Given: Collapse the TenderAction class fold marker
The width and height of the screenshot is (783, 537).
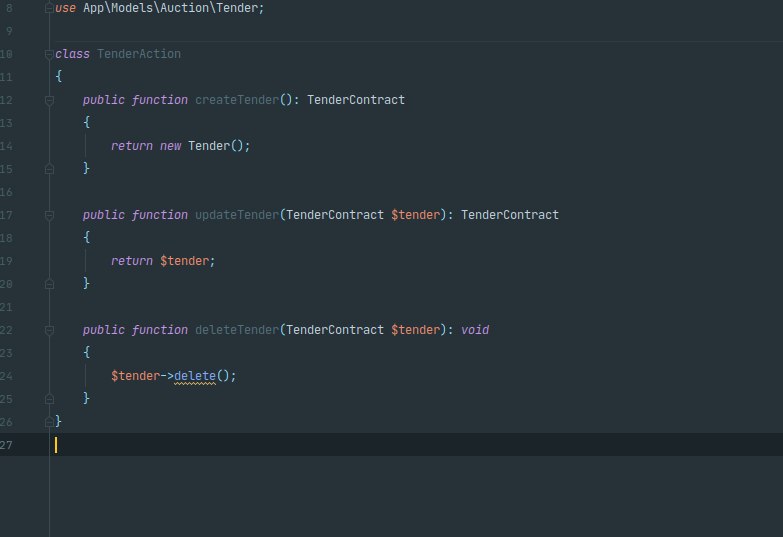Looking at the screenshot, I should pyautogui.click(x=49, y=54).
